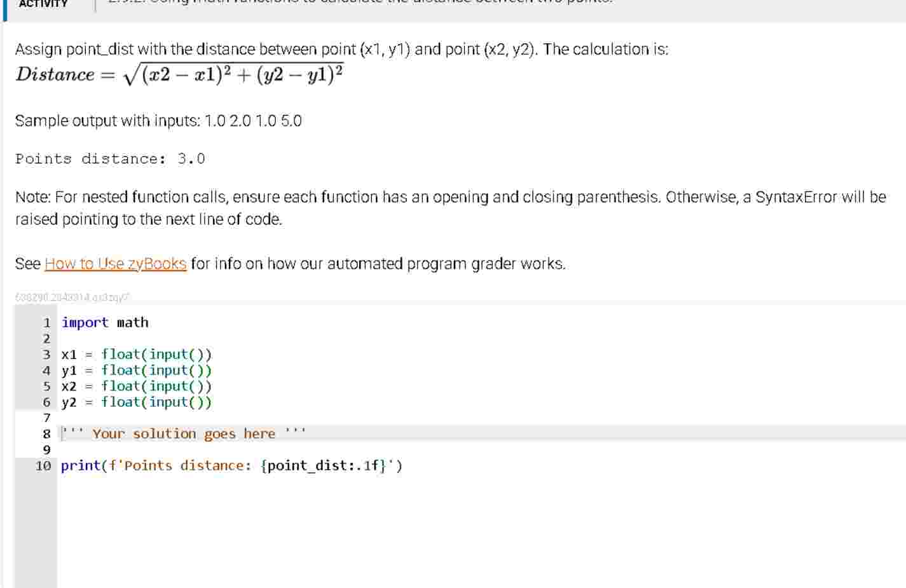Screen dimensions: 906x588
Task: Place cursor on the import math line
Action: [104, 322]
